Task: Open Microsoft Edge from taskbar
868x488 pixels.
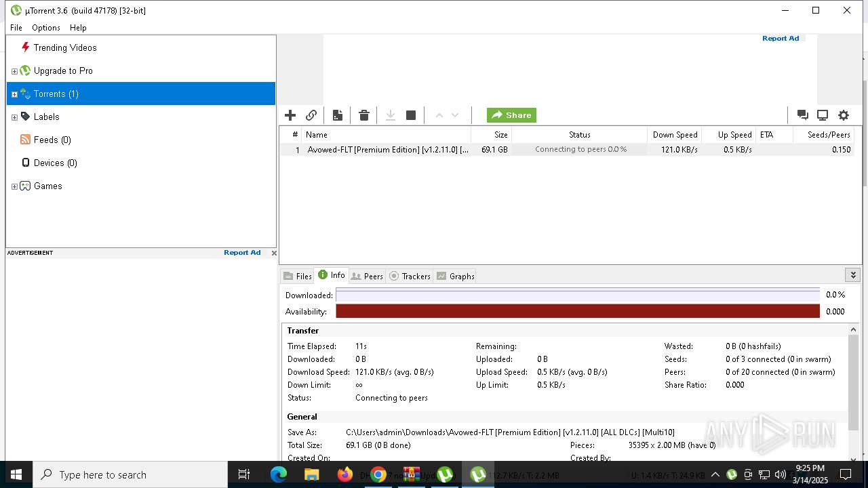Action: 279,474
